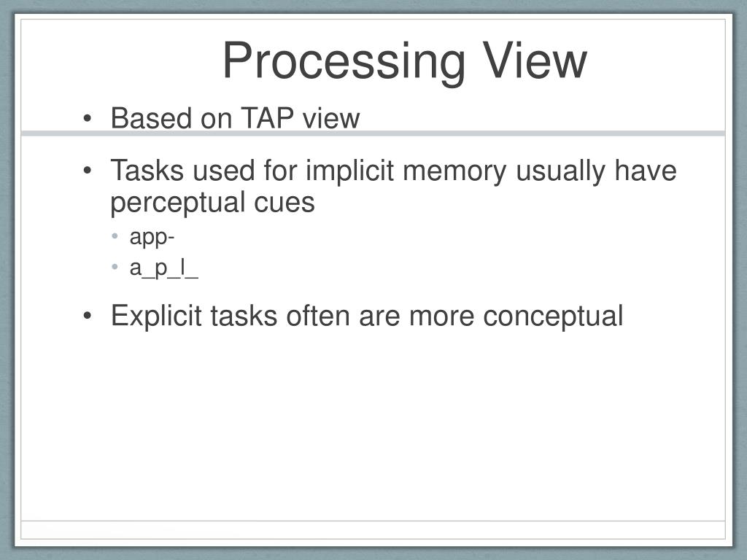Click the word "Explicit" in the last bullet

tap(156, 316)
